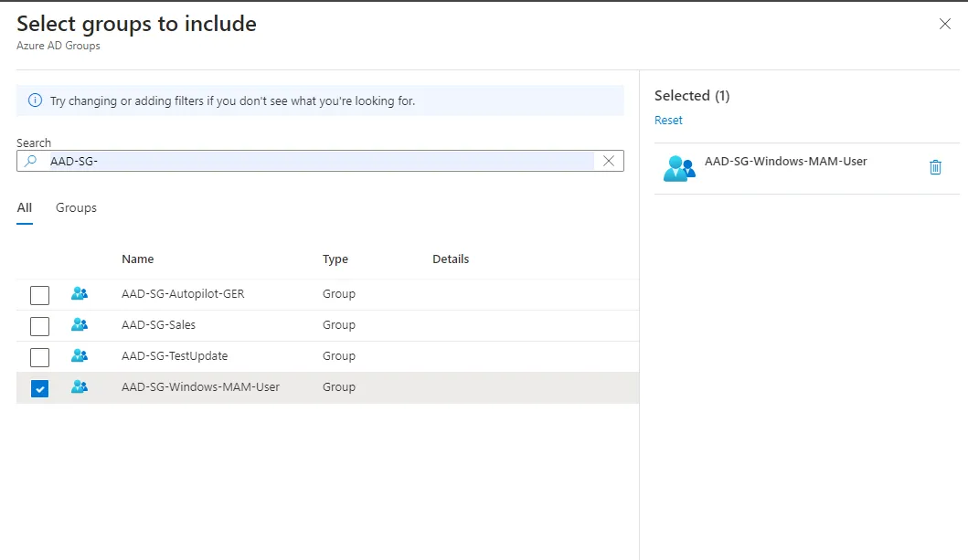The width and height of the screenshot is (968, 560).
Task: Tick the checkbox for AAD-SG-Sales
Action: click(x=40, y=326)
